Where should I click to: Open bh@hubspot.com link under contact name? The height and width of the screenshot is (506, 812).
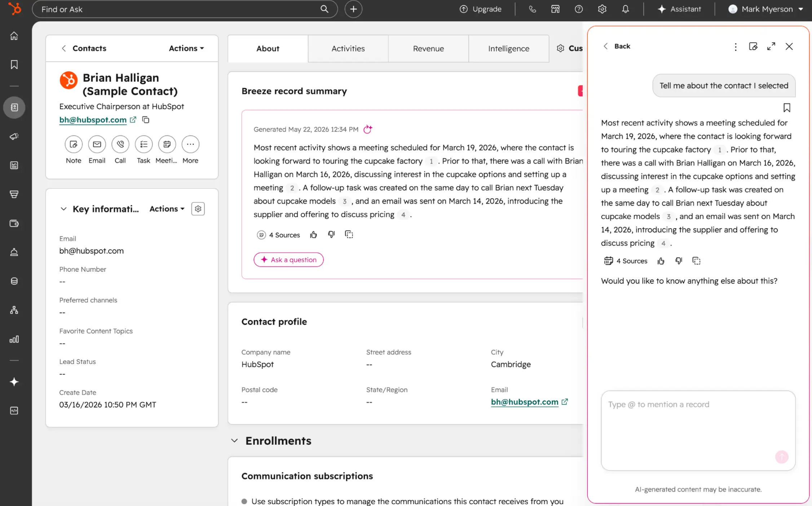pyautogui.click(x=93, y=120)
